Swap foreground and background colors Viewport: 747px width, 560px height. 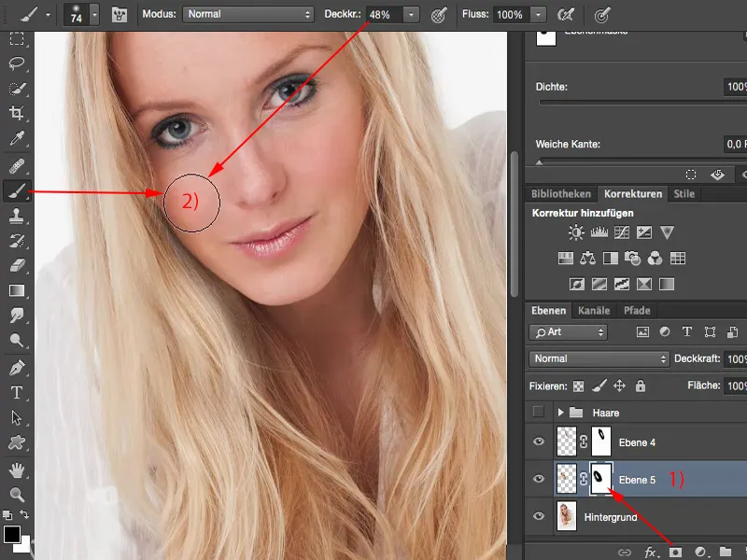tap(24, 514)
